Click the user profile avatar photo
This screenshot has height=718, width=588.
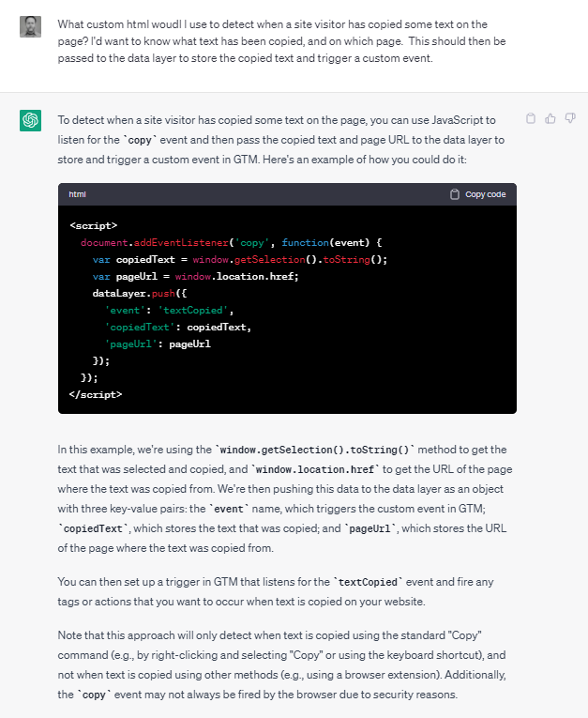click(31, 26)
